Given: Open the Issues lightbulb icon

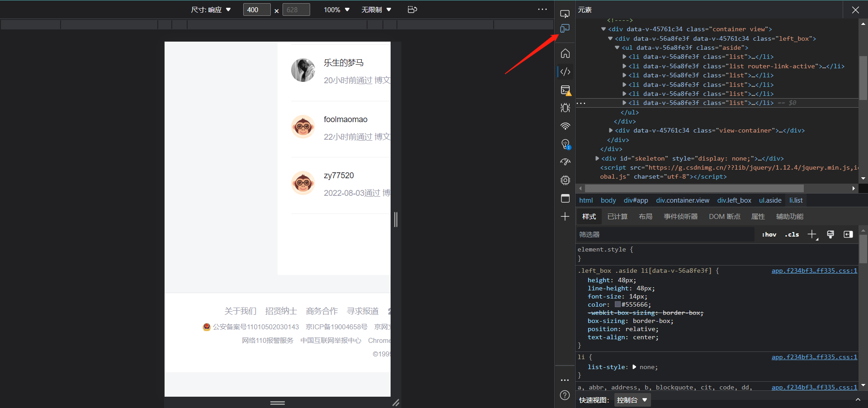Looking at the screenshot, I should click(x=565, y=144).
